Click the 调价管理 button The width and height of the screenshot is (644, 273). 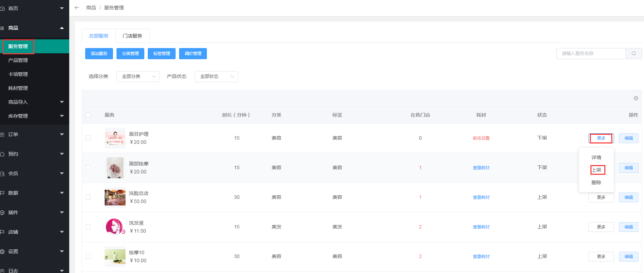click(193, 54)
